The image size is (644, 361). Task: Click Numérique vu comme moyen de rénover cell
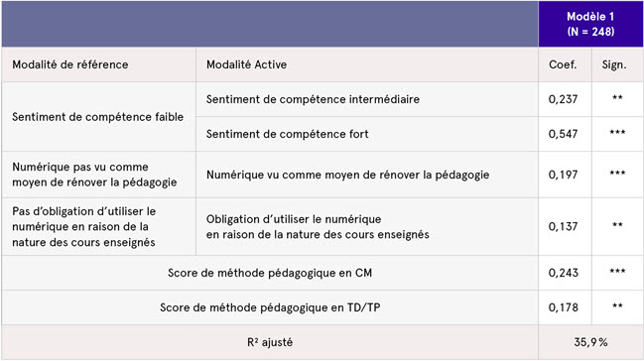coord(367,175)
